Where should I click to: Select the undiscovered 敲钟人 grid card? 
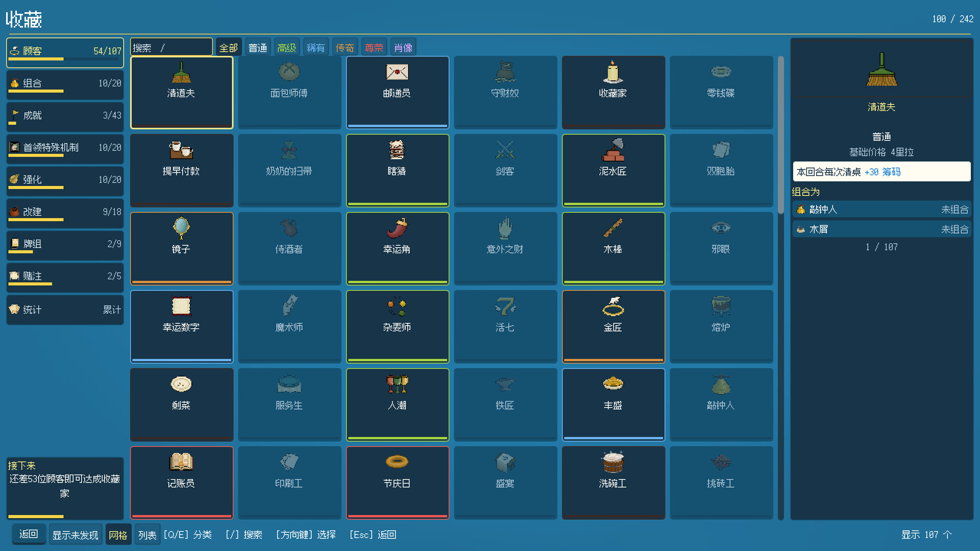click(721, 405)
